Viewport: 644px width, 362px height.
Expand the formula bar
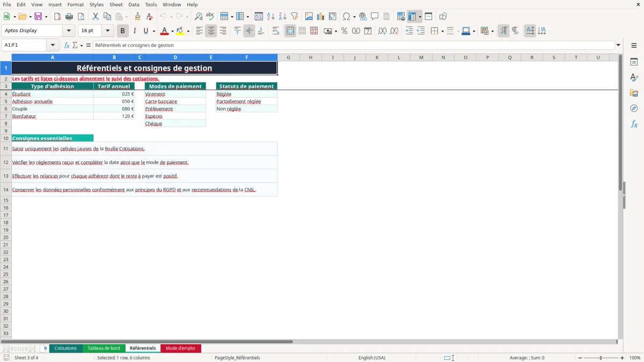[618, 46]
